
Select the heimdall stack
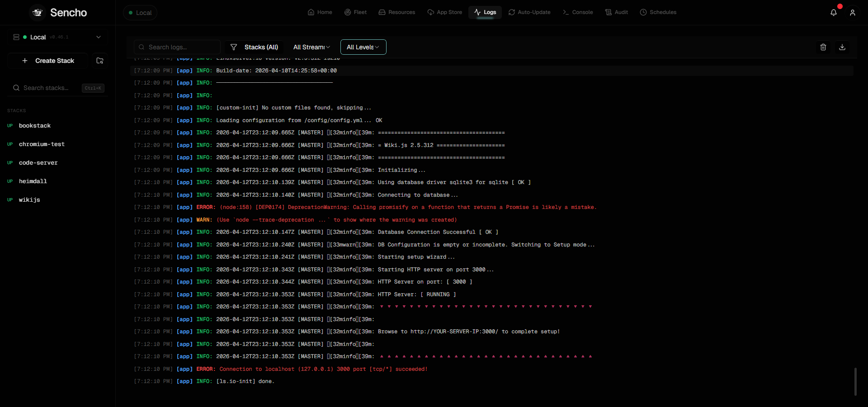[x=57, y=181]
